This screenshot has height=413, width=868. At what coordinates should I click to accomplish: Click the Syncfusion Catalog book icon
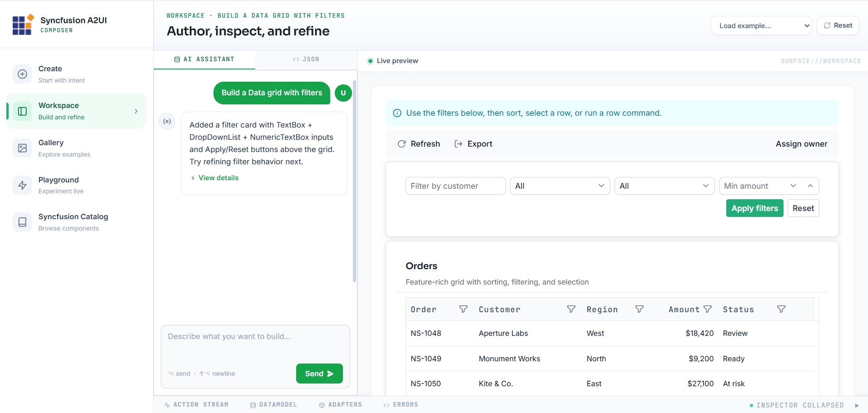(22, 222)
